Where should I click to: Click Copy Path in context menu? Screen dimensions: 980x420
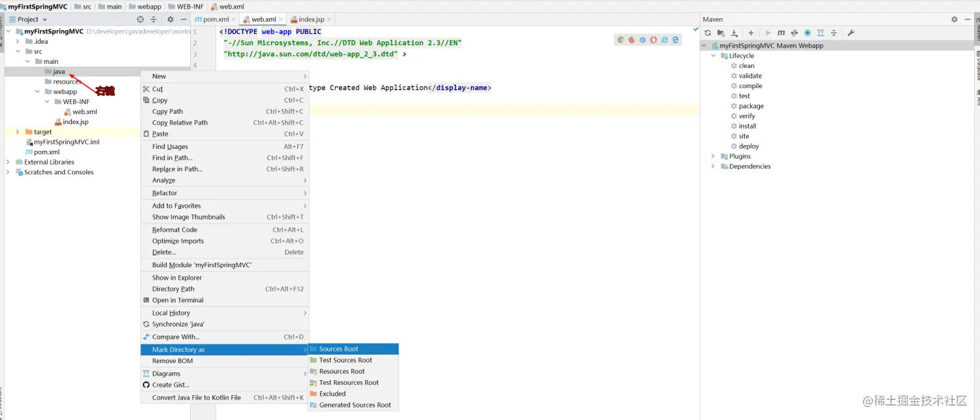[225, 112]
